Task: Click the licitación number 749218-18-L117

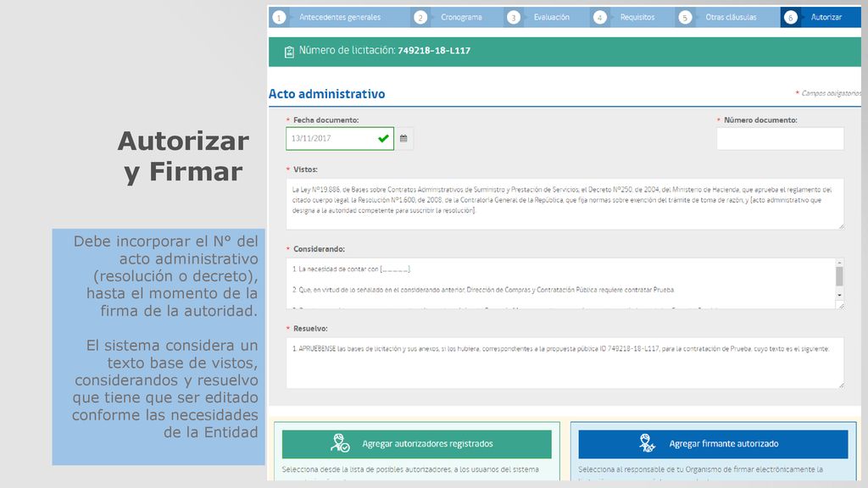Action: pyautogui.click(x=434, y=50)
